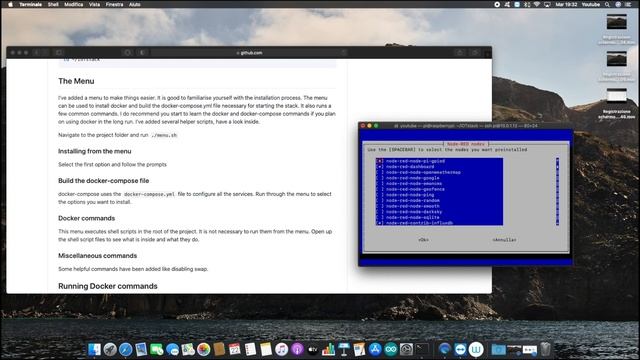Select node-red-node-sqlite list row
This screenshot has height=360, width=640.
point(439,217)
